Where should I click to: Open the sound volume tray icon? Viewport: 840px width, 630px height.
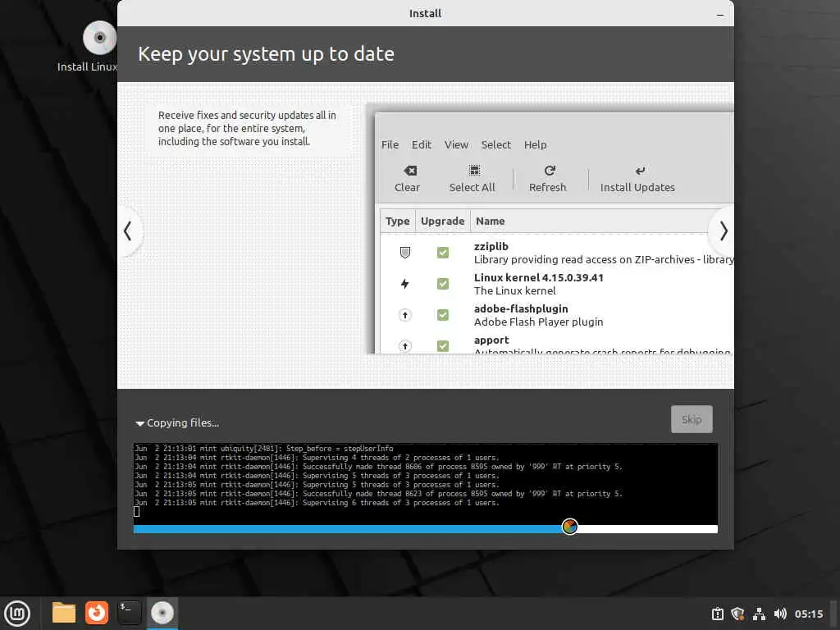click(x=780, y=614)
